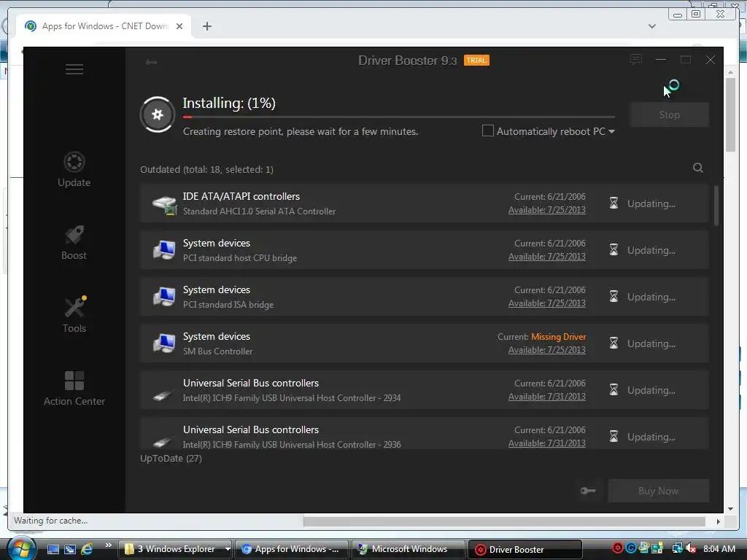Open the Update section in sidebar
This screenshot has height=560, width=747.
pyautogui.click(x=74, y=169)
